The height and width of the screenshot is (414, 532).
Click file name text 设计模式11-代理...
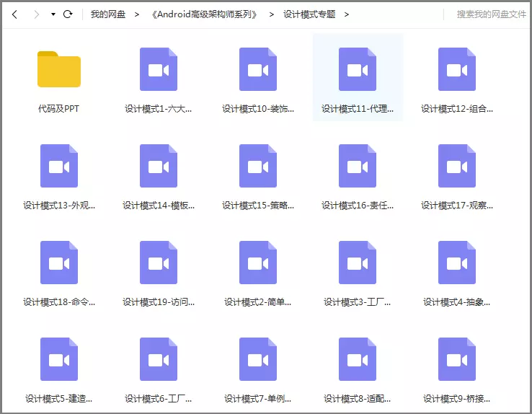(x=358, y=109)
